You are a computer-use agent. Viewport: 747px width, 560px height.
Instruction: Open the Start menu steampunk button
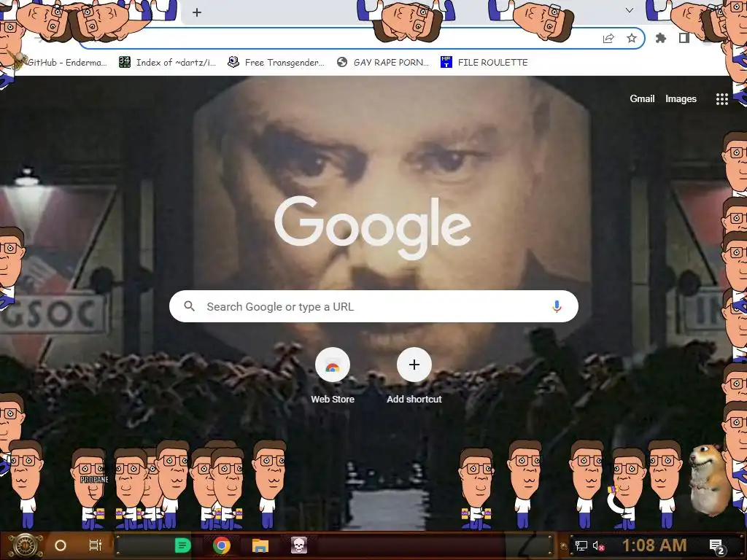click(26, 545)
